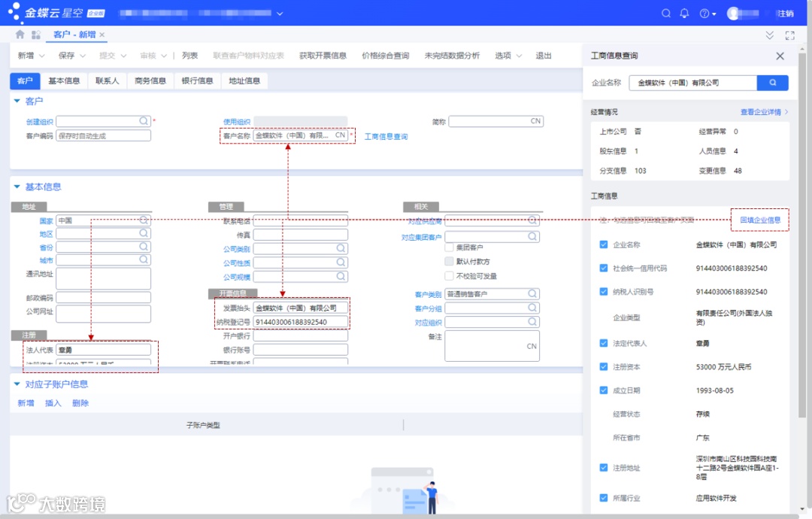The width and height of the screenshot is (812, 519).
Task: Tick the 不校验可发量 checkbox
Action: pyautogui.click(x=449, y=275)
